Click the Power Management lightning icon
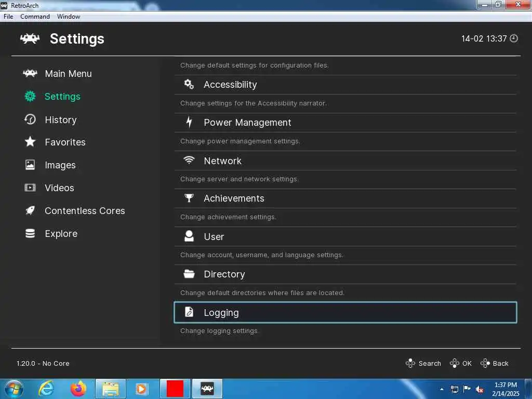The image size is (532, 399). pyautogui.click(x=189, y=122)
